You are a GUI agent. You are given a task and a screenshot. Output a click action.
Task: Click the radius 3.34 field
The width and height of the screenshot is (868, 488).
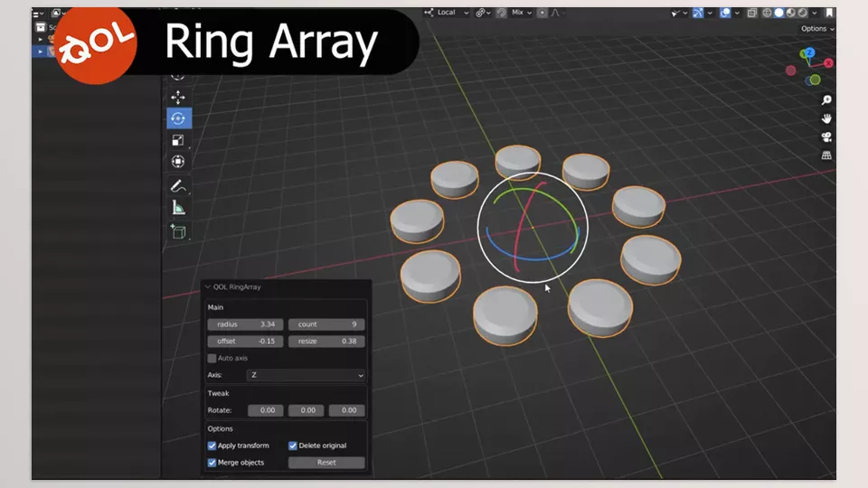pyautogui.click(x=245, y=324)
